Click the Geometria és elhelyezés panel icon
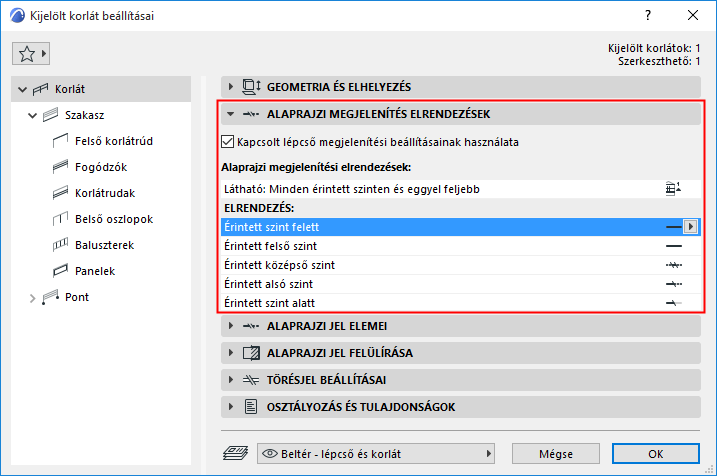 click(251, 87)
